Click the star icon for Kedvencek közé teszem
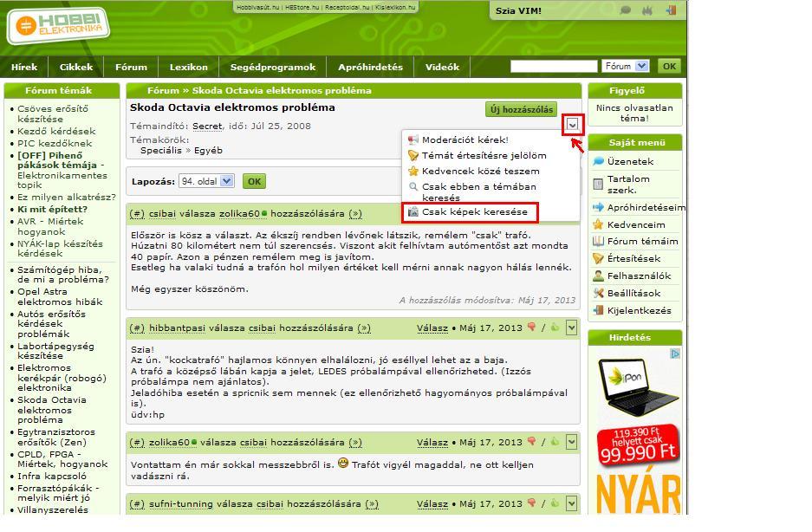This screenshot has height=532, width=812. [x=412, y=171]
